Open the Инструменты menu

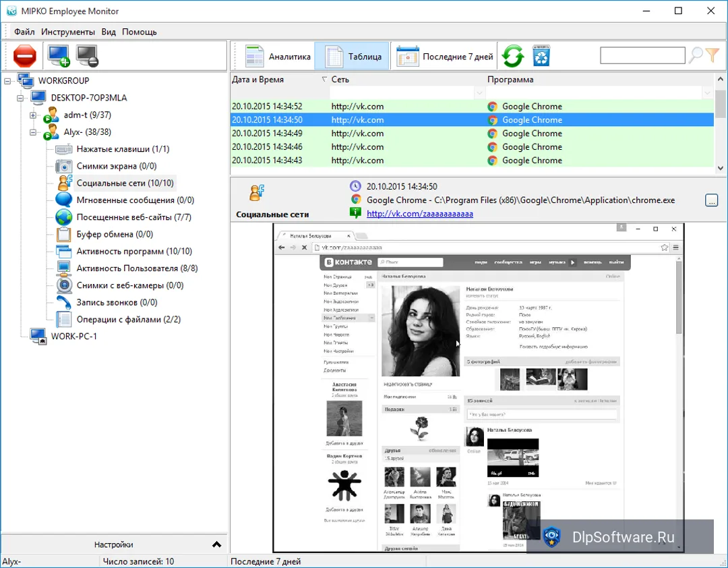click(68, 32)
